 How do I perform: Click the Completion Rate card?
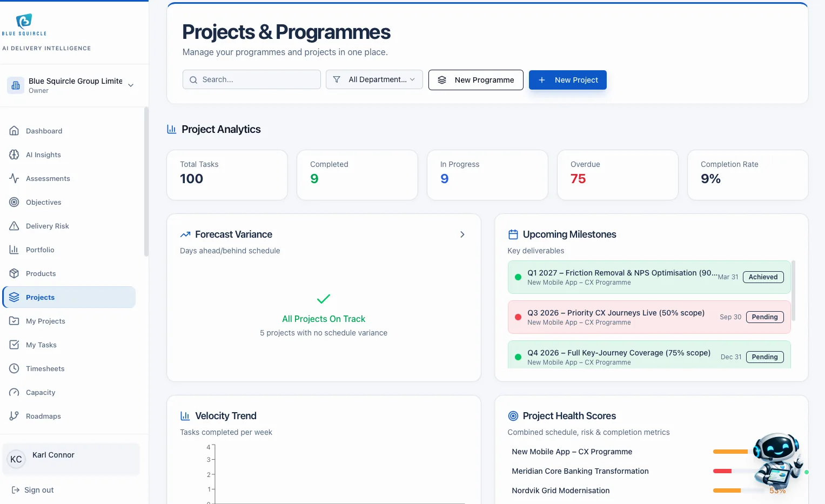(x=748, y=175)
